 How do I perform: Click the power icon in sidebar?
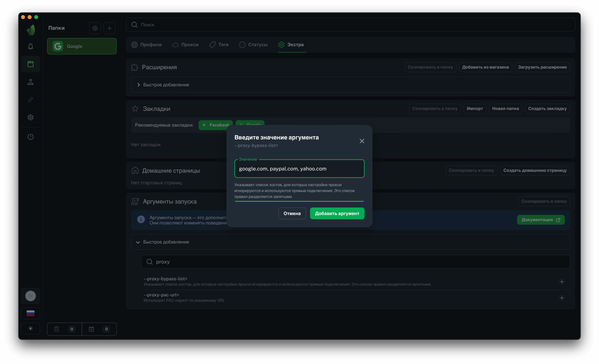point(30,137)
